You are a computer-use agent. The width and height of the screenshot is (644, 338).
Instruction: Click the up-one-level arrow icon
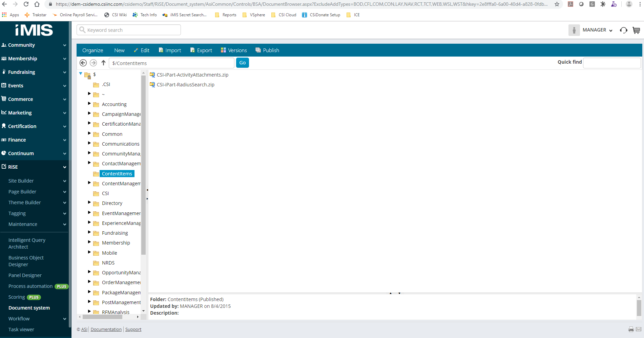pos(104,63)
